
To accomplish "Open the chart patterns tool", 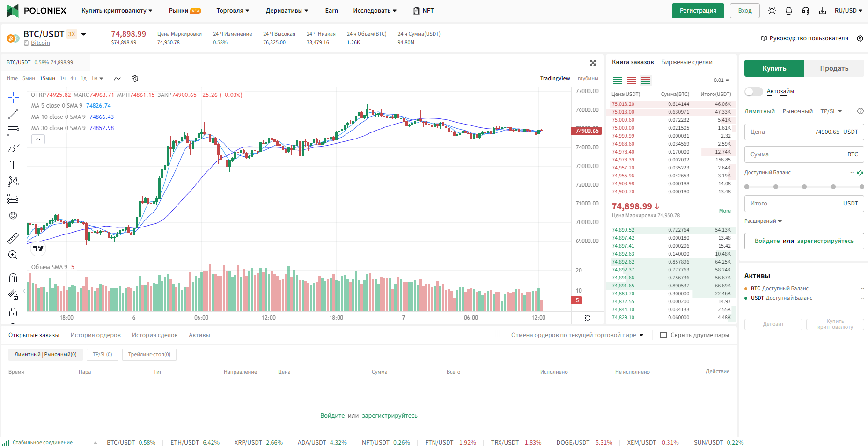I will coord(13,181).
